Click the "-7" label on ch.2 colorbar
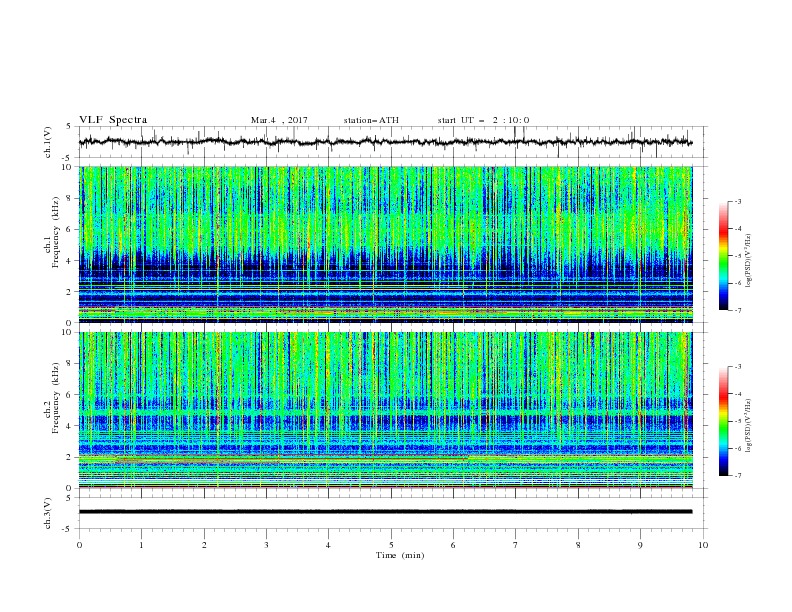Screen dimensions: 792x612 click(x=737, y=475)
